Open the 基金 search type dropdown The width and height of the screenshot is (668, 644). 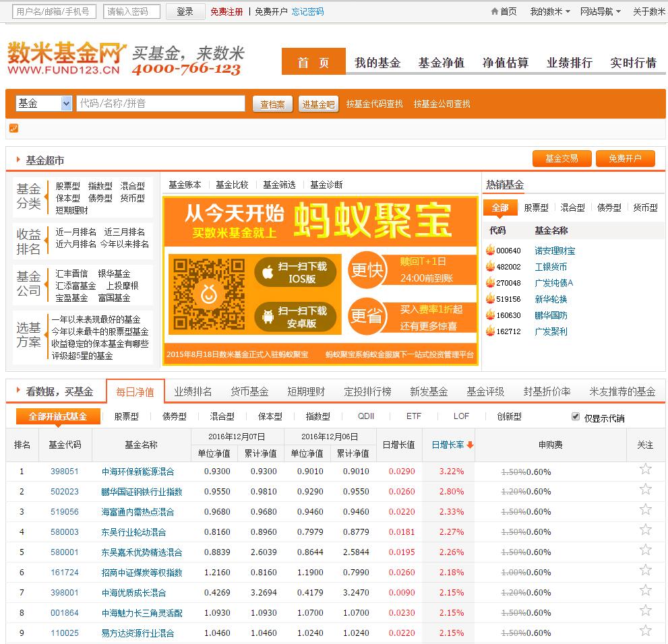point(44,104)
